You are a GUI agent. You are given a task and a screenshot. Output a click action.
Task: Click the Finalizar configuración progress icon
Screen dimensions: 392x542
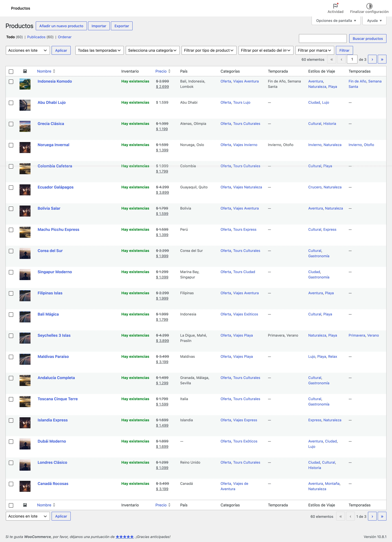click(x=369, y=6)
